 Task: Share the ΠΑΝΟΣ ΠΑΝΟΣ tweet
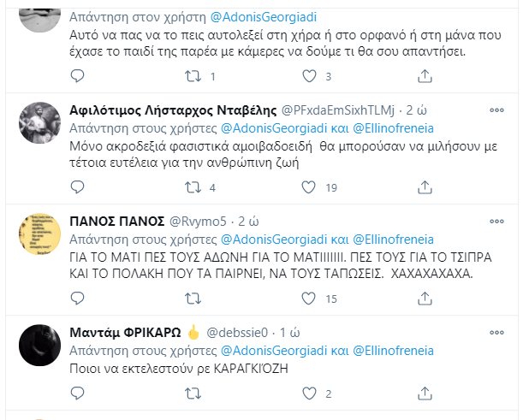(425, 299)
